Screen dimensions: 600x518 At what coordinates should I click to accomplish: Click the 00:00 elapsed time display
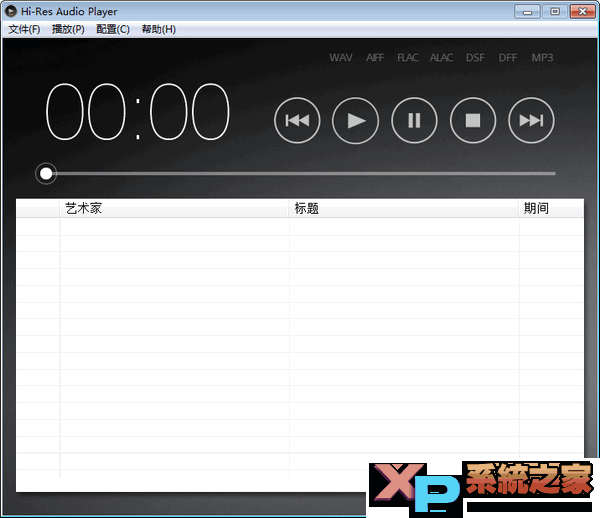coord(138,111)
